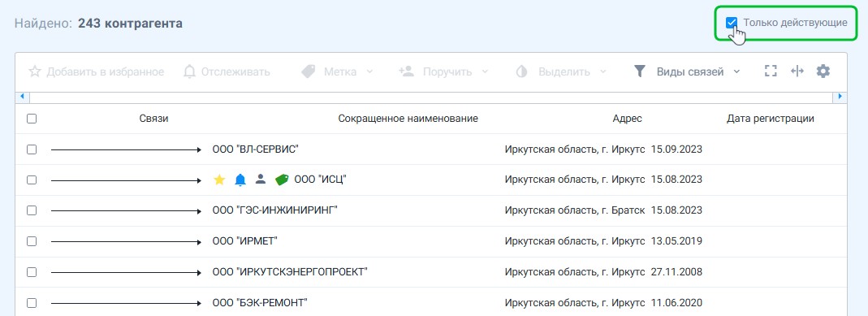Click right scroll arrow above table
This screenshot has height=316, width=868.
pyautogui.click(x=840, y=97)
